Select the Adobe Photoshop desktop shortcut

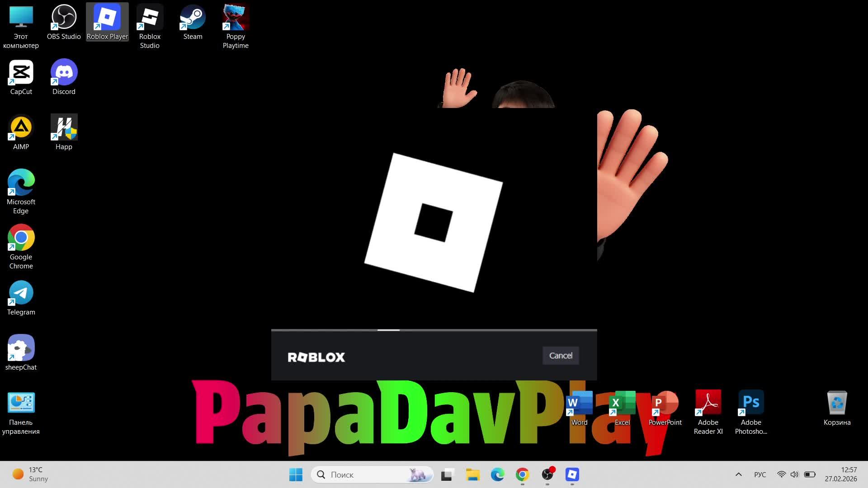[x=751, y=403]
